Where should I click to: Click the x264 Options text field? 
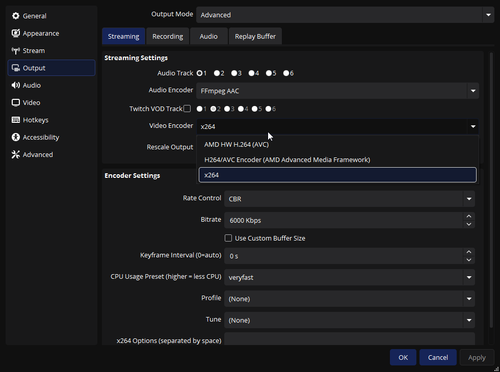(x=350, y=339)
